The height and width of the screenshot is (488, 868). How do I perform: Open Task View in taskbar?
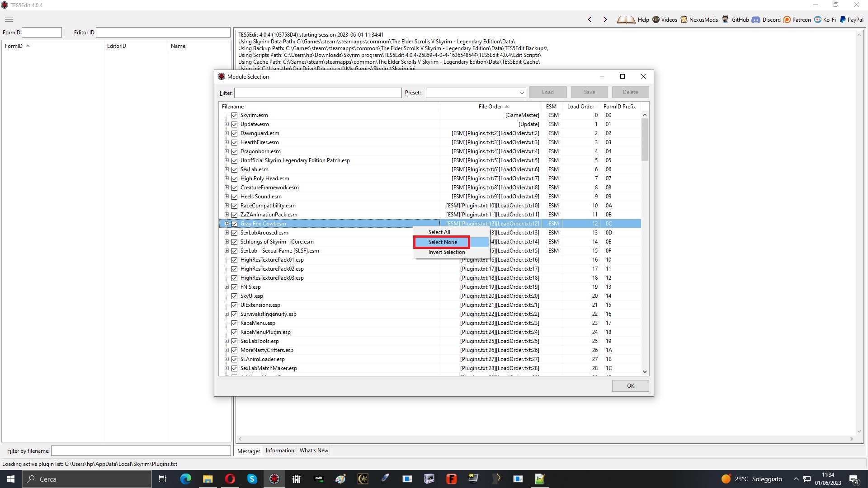tap(163, 479)
